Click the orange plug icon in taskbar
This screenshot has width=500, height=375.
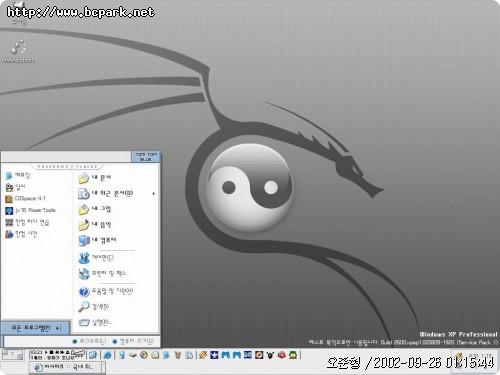point(203,355)
